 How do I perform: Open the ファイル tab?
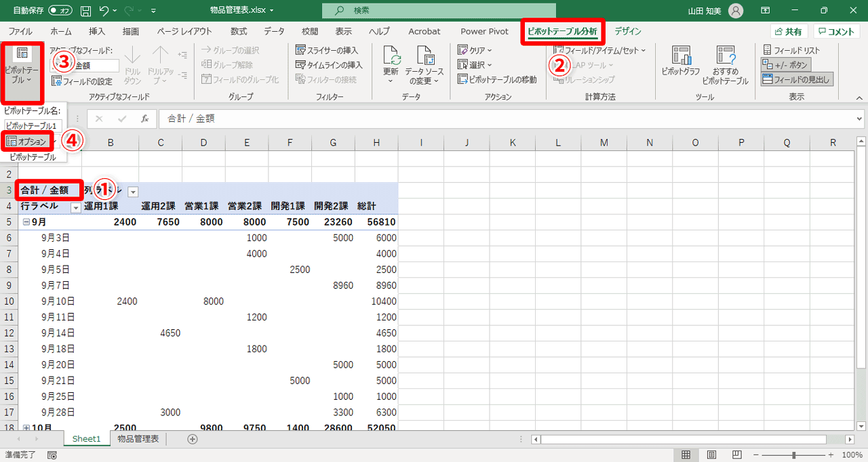[20, 31]
